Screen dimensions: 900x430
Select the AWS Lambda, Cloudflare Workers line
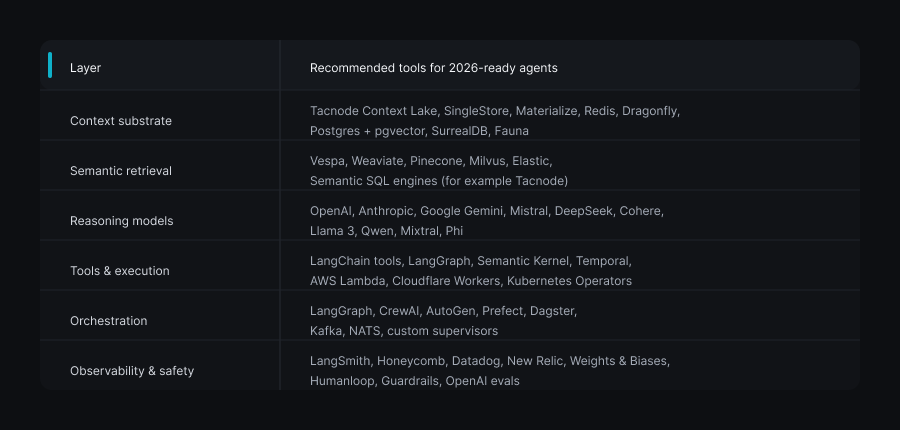coord(470,281)
